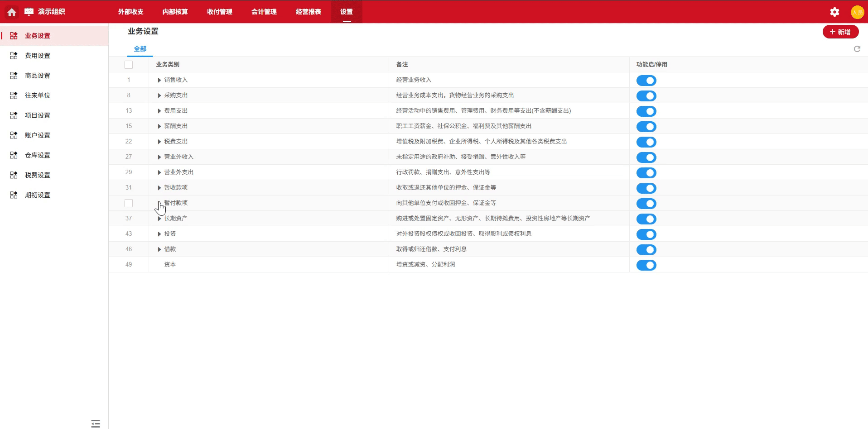Toggle off the 资本 function switch
The height and width of the screenshot is (429, 868).
click(x=646, y=265)
